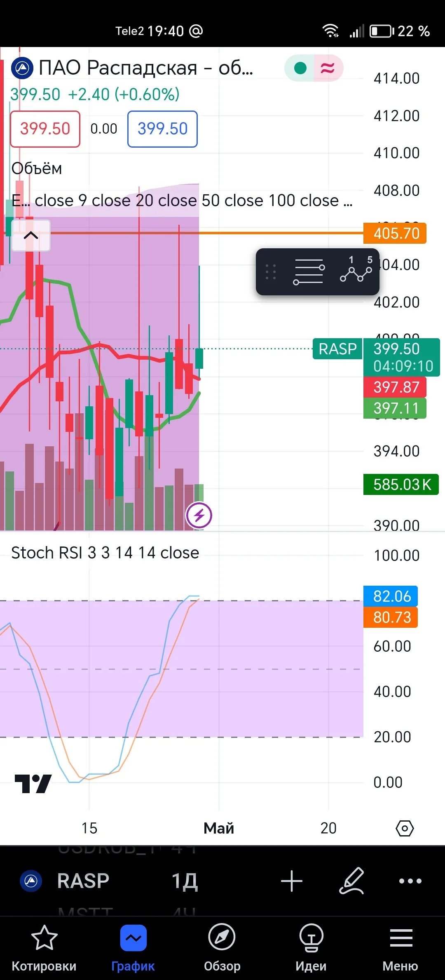Open the Меню tab

point(400,948)
